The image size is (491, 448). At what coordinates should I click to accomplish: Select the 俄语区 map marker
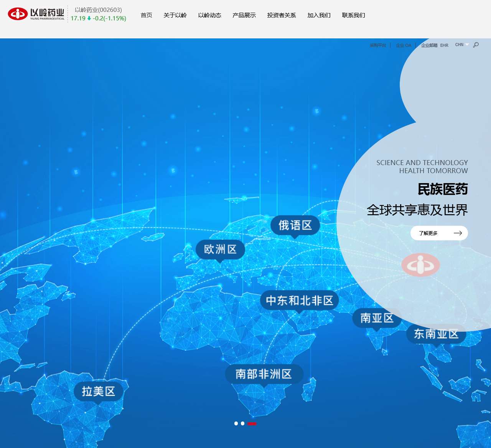coord(295,225)
